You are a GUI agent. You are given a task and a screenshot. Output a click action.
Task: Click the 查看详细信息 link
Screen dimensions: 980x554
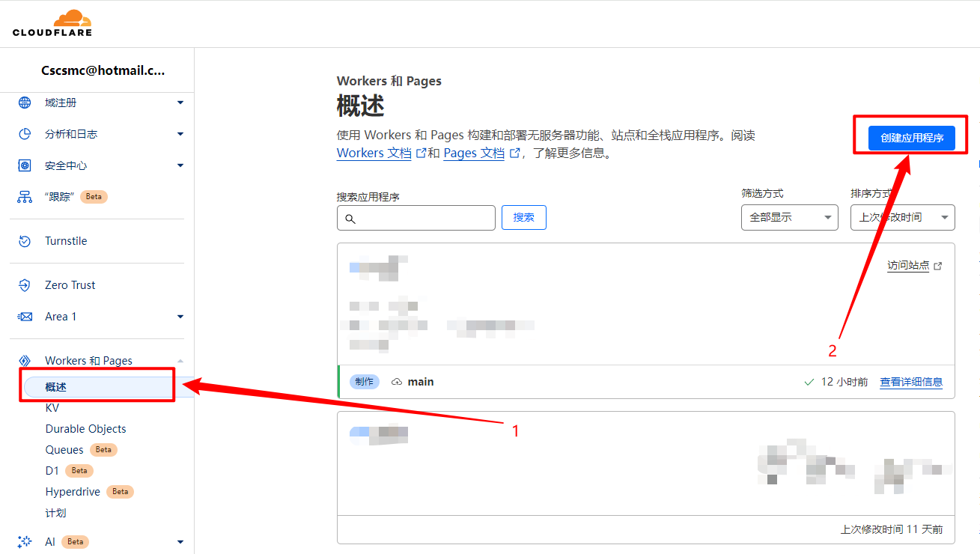pyautogui.click(x=910, y=382)
